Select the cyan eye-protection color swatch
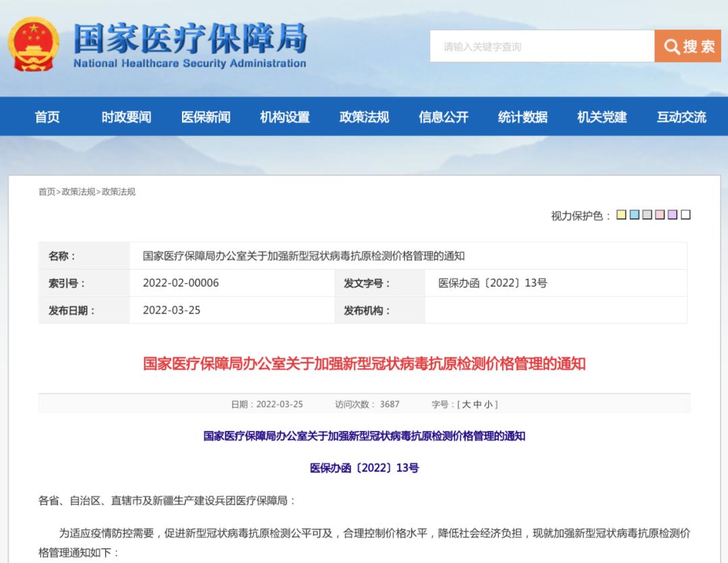This screenshot has width=728, height=563. coord(634,214)
